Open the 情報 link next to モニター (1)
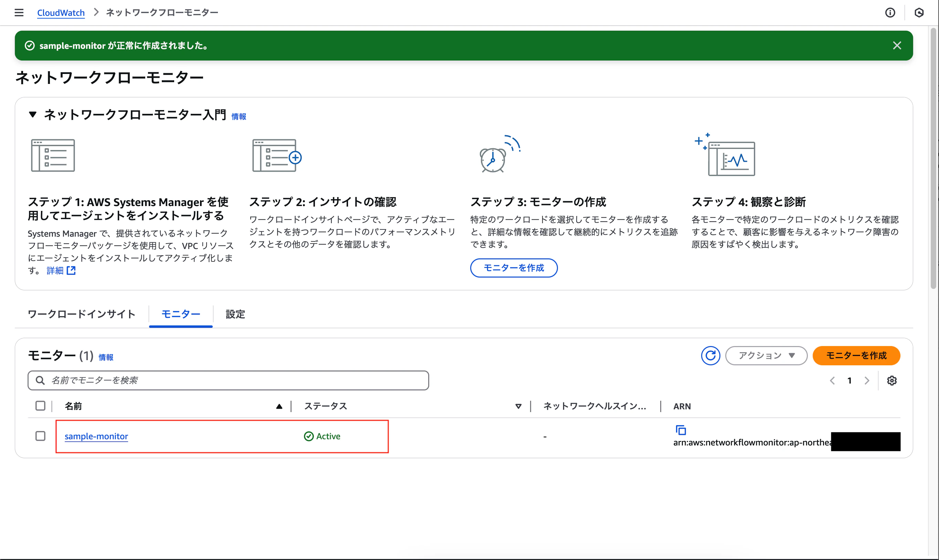Image resolution: width=939 pixels, height=560 pixels. point(106,357)
